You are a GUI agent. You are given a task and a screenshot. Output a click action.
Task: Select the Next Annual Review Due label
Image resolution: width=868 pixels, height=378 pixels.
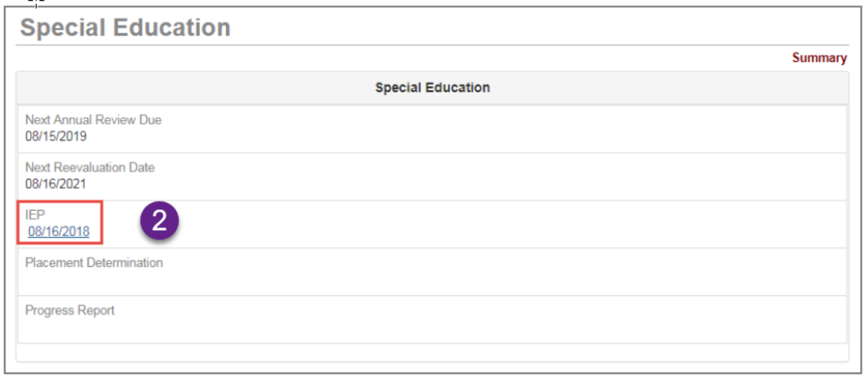[93, 120]
